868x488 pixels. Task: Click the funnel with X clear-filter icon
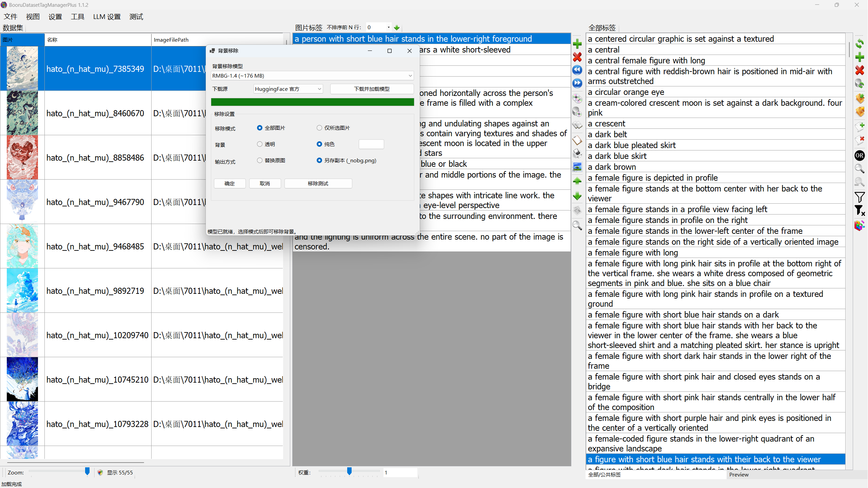click(860, 210)
